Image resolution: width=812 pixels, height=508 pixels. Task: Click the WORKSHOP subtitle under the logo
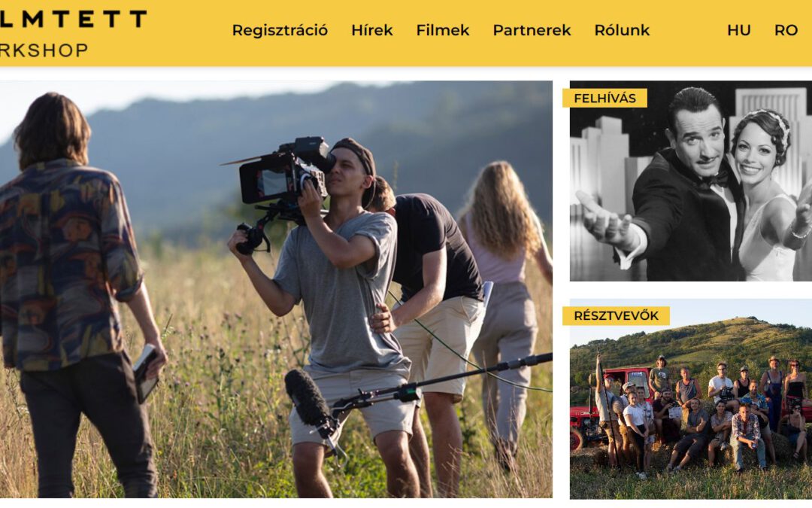(44, 50)
